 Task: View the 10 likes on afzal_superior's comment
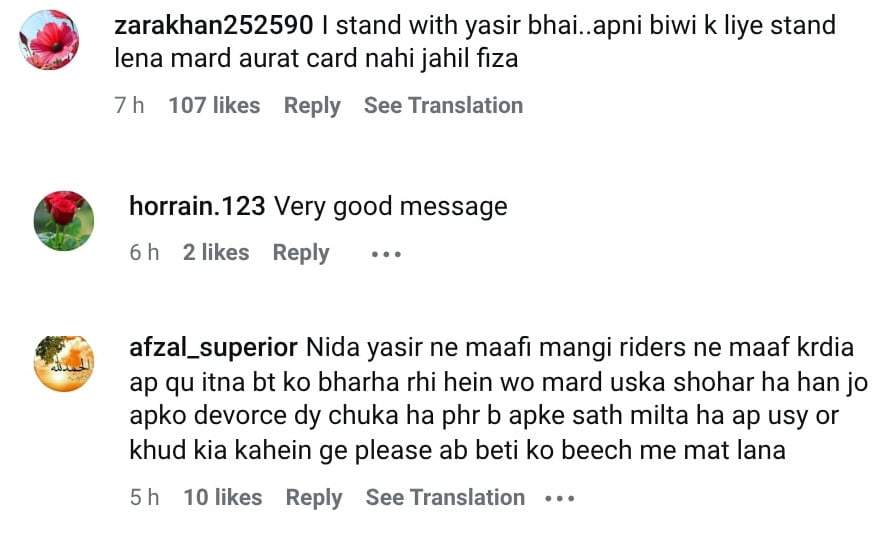(x=222, y=497)
